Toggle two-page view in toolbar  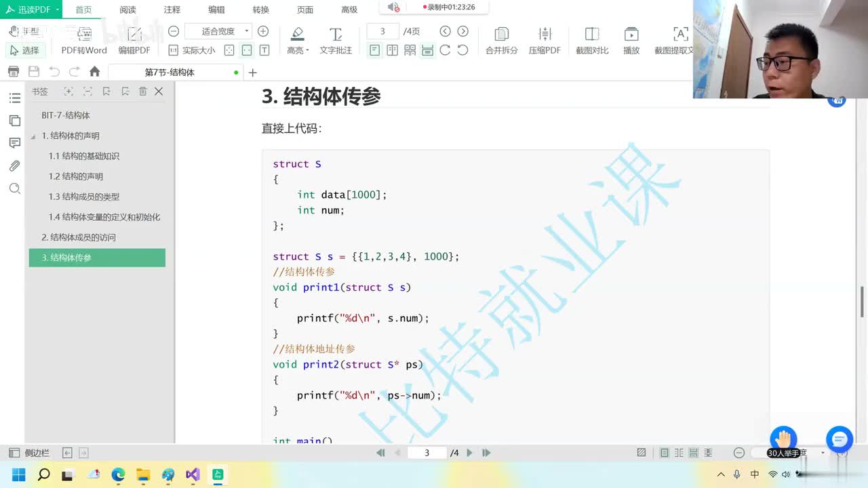click(x=392, y=50)
